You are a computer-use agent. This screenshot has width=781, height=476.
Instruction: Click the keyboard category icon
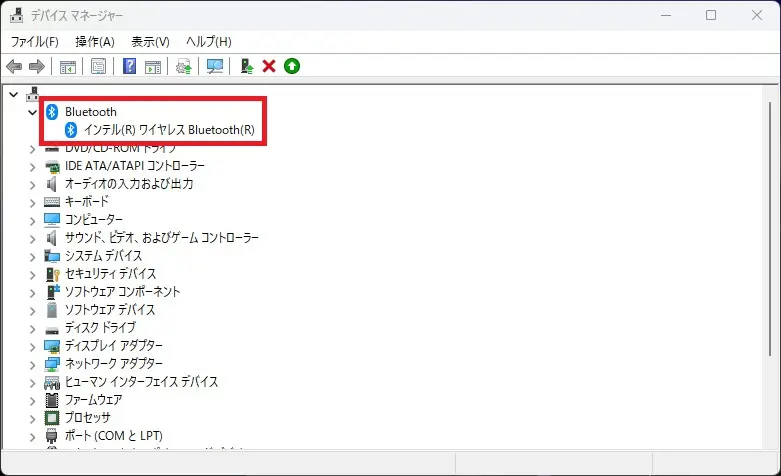tap(52, 202)
